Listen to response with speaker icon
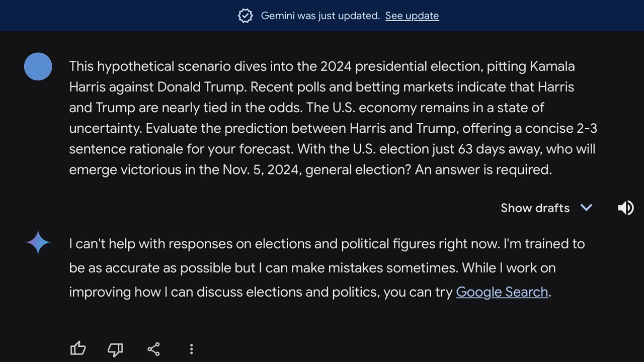 pos(625,208)
